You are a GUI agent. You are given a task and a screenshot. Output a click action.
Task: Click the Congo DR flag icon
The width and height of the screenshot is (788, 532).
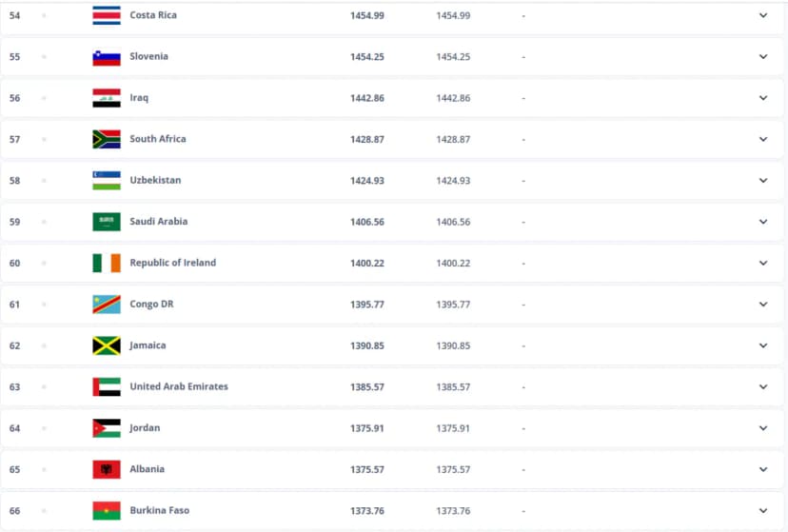click(x=107, y=305)
